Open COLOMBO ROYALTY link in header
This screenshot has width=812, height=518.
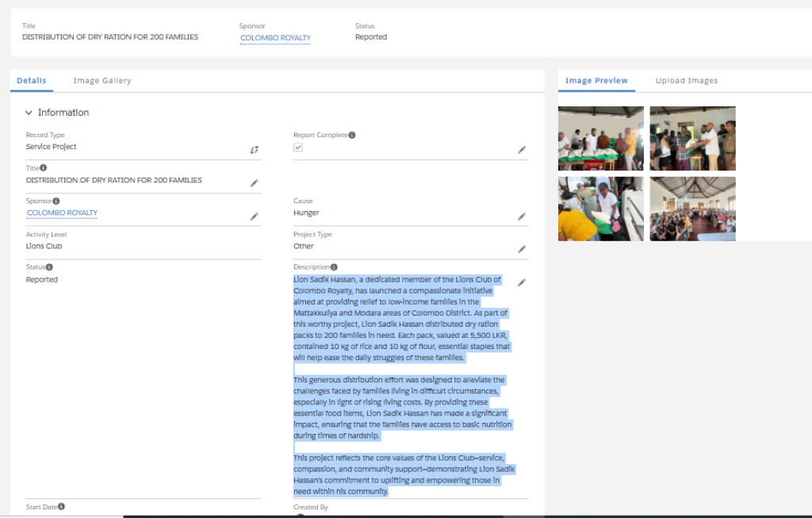[x=275, y=38]
